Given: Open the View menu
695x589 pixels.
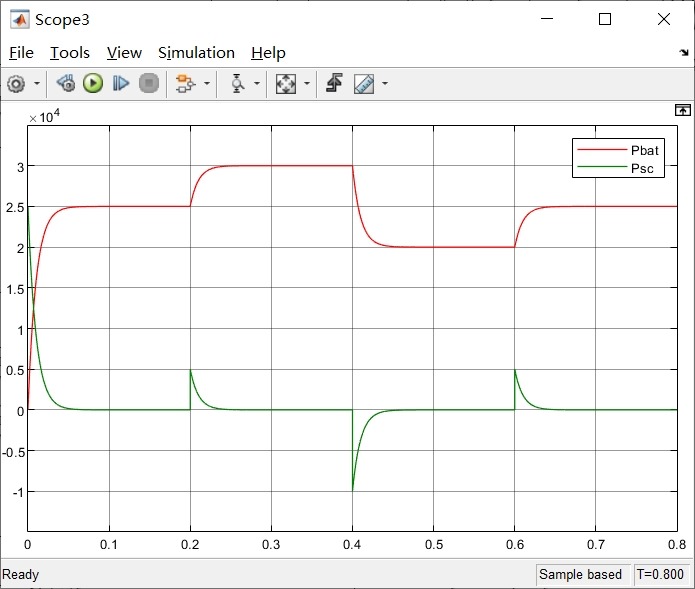Looking at the screenshot, I should tap(124, 53).
